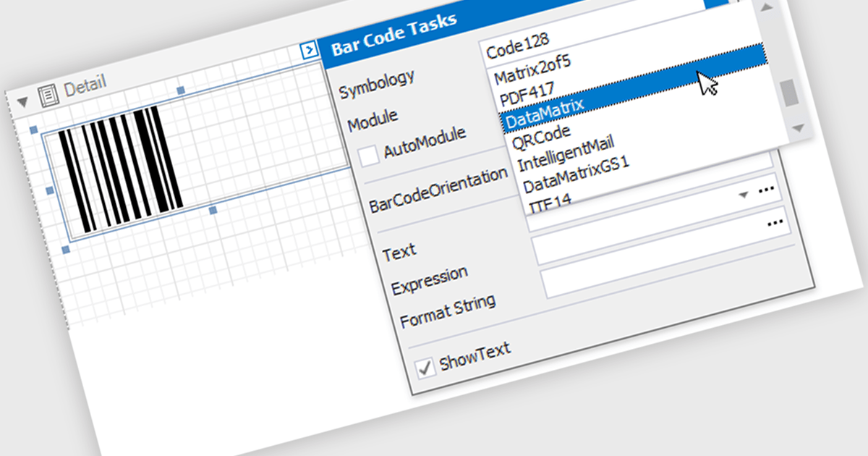Click the barcode's top-middle resize handle
This screenshot has height=456, width=868.
pos(181,90)
